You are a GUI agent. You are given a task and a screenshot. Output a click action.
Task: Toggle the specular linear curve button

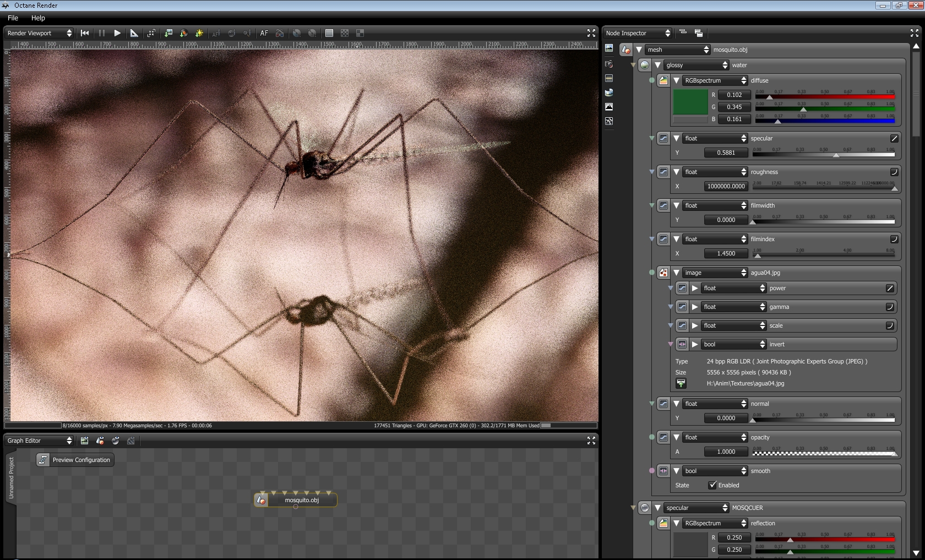pyautogui.click(x=894, y=138)
